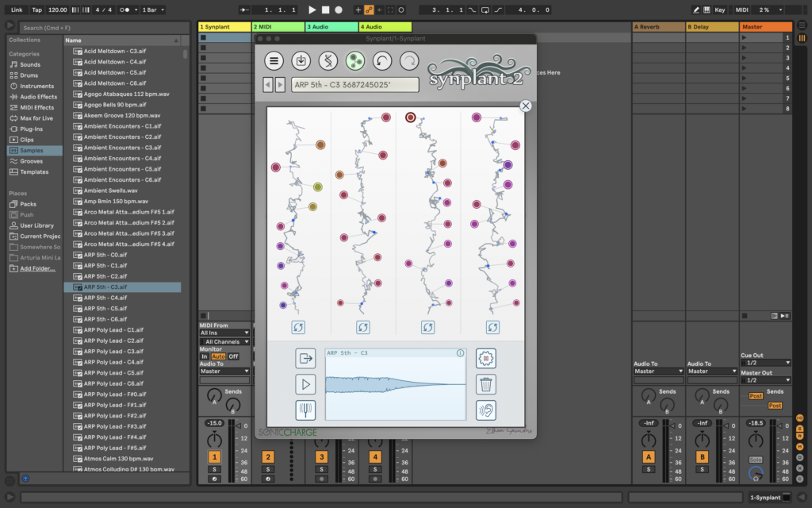Click the export patch icon in Genopatch
The width and height of the screenshot is (812, 508).
click(x=306, y=358)
